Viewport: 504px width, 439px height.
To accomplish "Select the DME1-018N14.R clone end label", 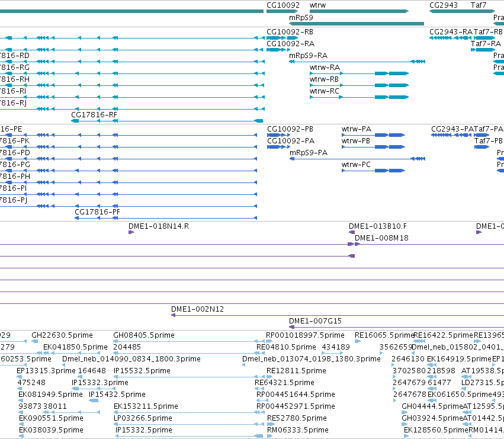I will pos(159,226).
